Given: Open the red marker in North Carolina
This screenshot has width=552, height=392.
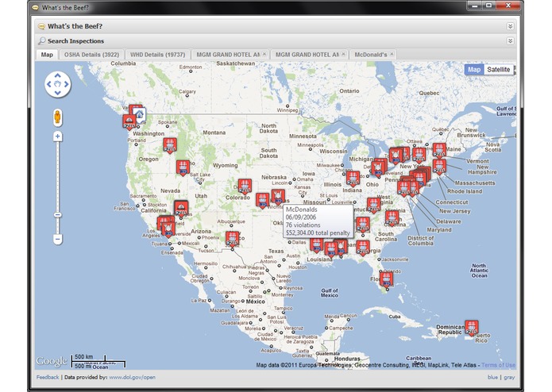Looking at the screenshot, I should click(392, 218).
